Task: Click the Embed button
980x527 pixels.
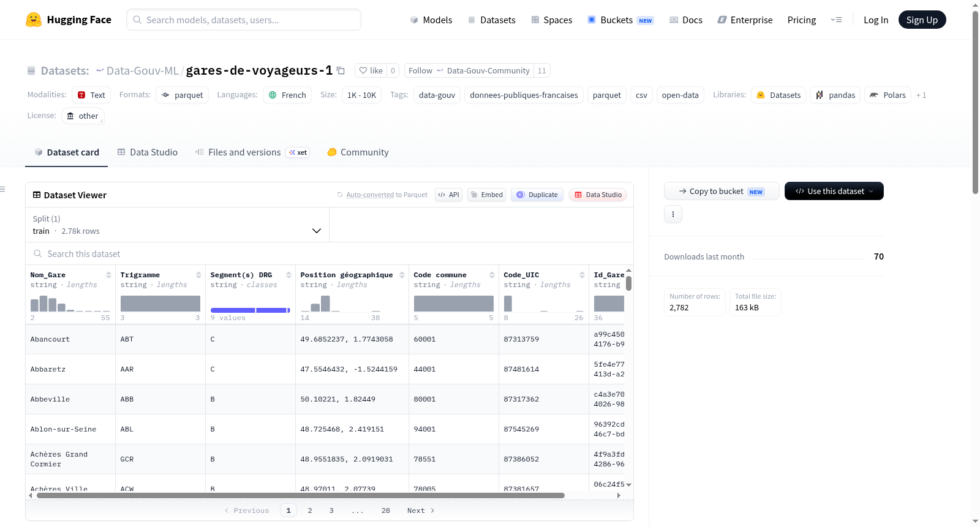Action: point(487,195)
